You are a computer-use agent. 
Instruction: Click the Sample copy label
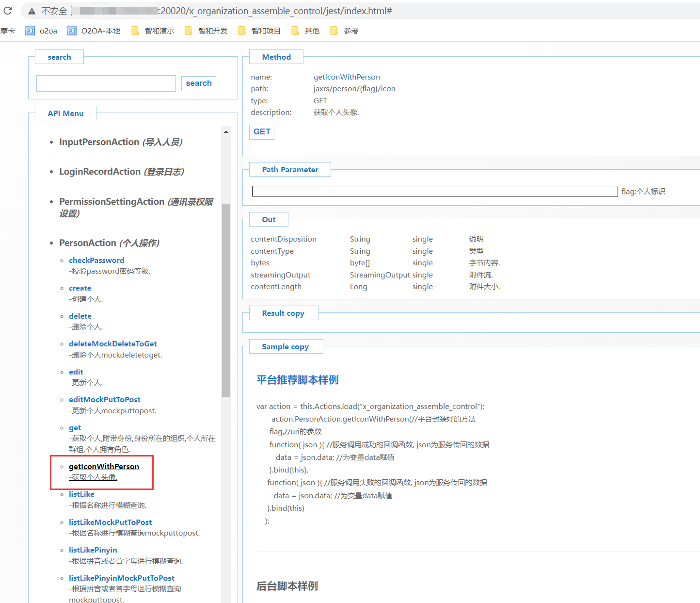[x=286, y=347]
